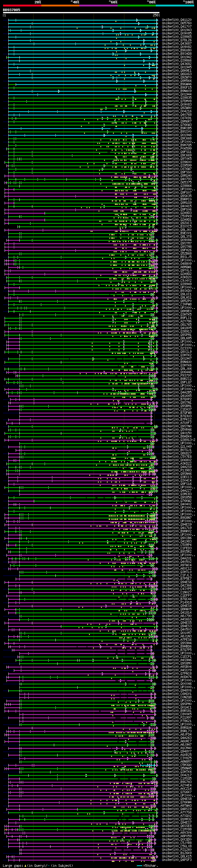
Task: Click the UniRef100_Q39949 entry
Action: (177, 284)
